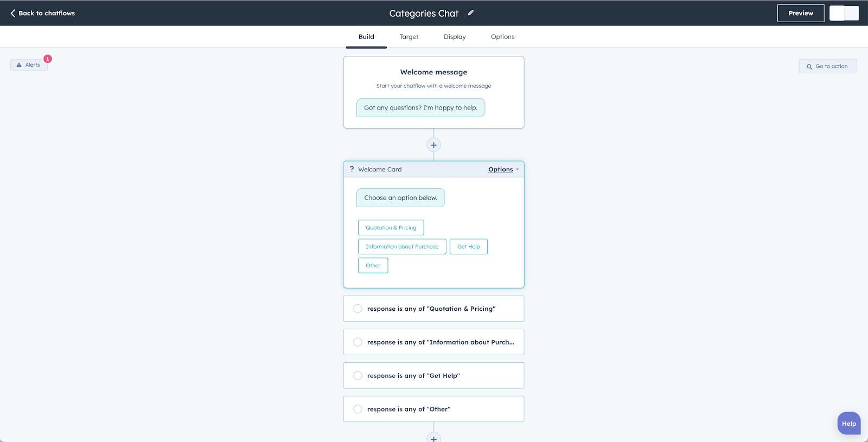Select the "Quotation & Pricing" branch radio
The image size is (868, 442).
(358, 309)
